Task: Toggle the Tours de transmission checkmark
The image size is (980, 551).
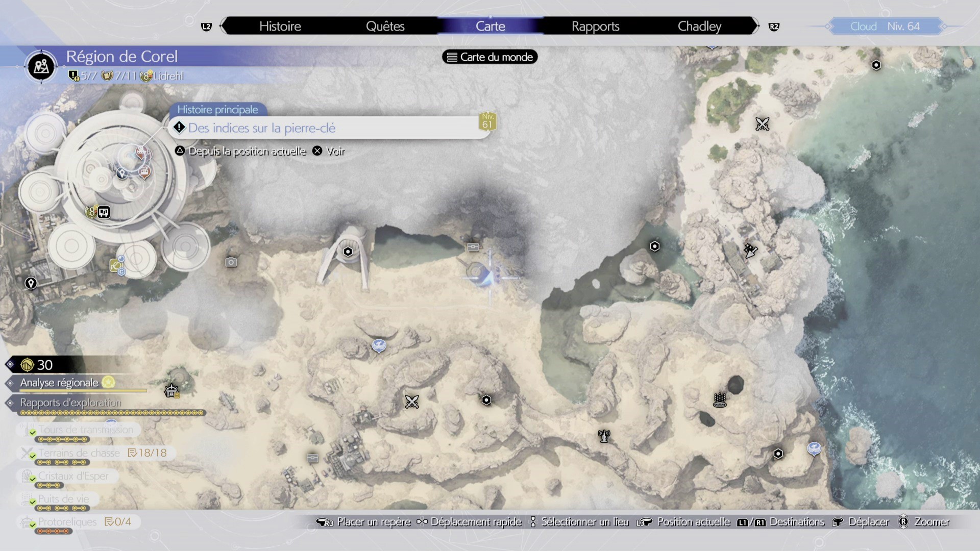Action: tap(33, 432)
